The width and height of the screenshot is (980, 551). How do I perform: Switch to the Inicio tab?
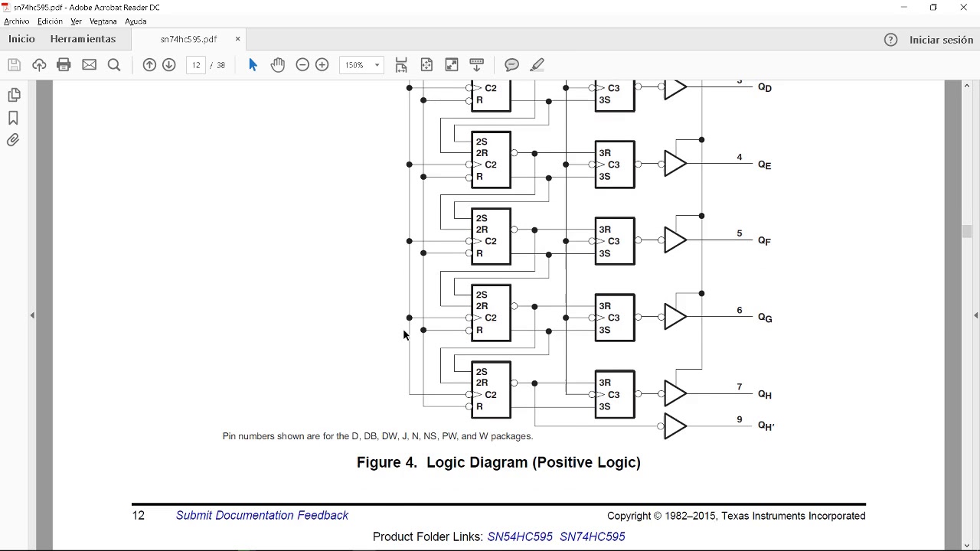point(21,39)
